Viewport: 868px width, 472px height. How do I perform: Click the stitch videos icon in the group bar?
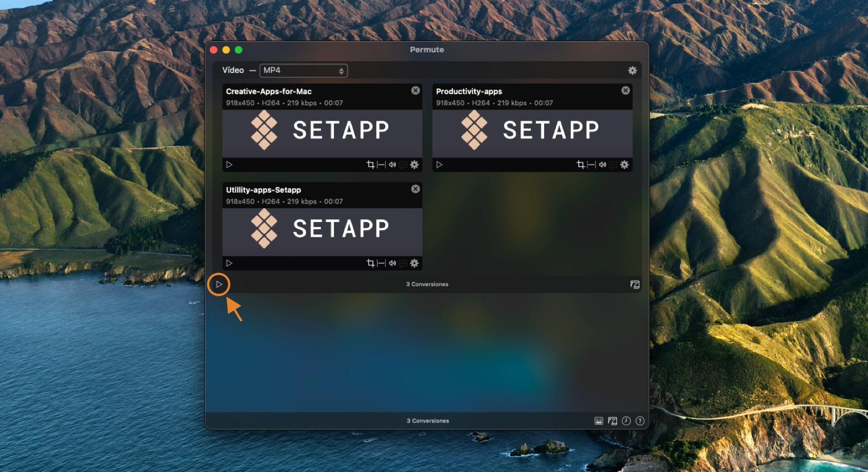[635, 284]
